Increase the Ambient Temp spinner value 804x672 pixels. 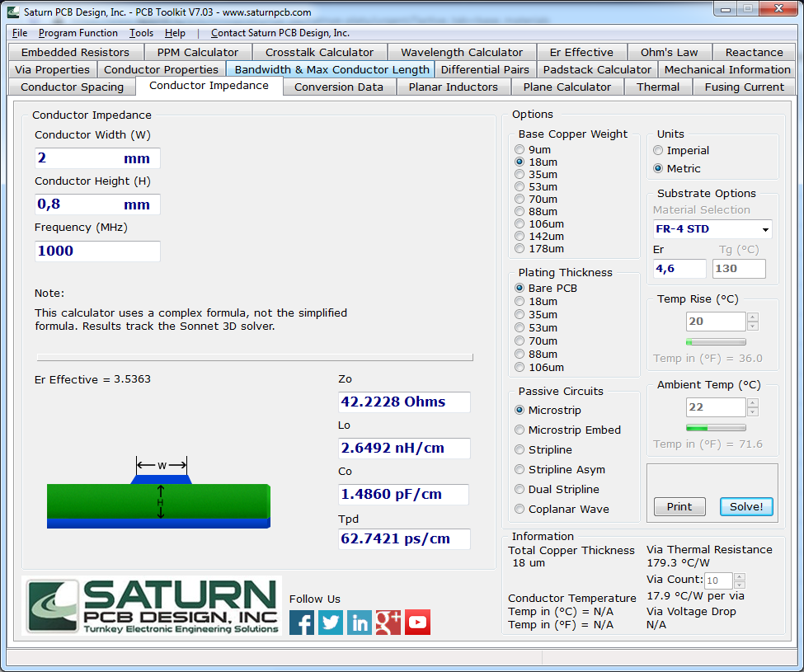[753, 403]
